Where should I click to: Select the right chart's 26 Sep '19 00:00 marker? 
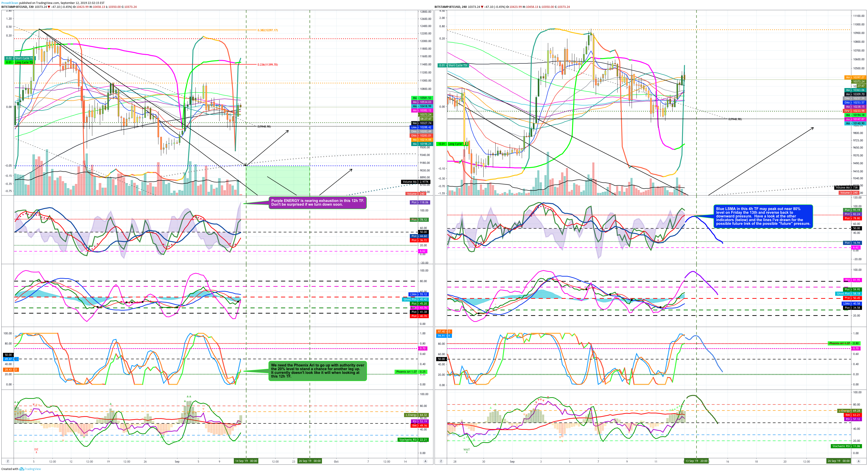tap(839, 461)
